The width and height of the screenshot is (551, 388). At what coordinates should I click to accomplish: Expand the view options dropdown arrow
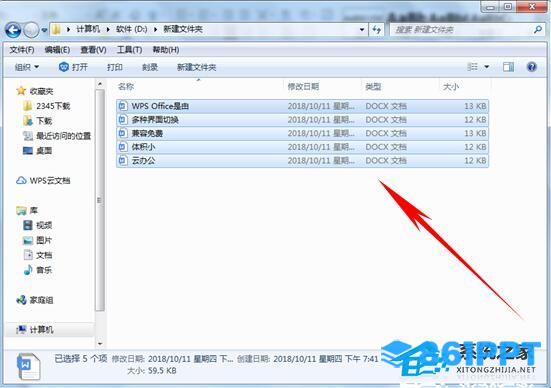[487, 67]
